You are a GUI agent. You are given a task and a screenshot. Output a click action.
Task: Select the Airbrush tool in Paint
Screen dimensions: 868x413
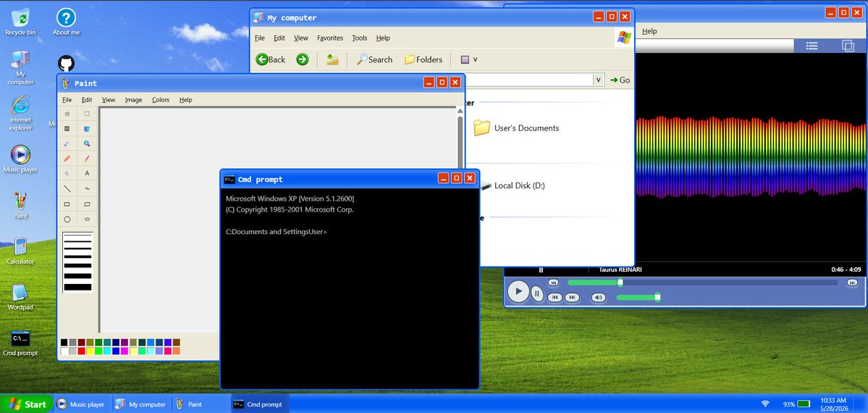67,173
